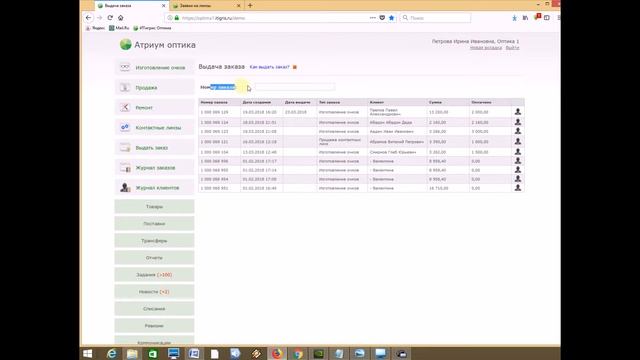The width and height of the screenshot is (640, 360).
Task: Select order number cell 1 000 069 121
Action: click(220, 142)
